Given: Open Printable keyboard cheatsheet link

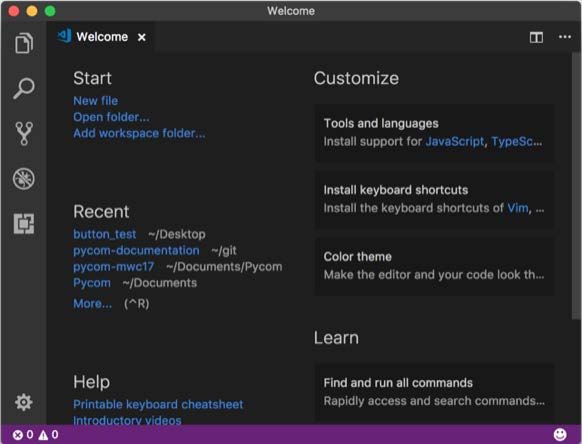Looking at the screenshot, I should click(x=158, y=404).
